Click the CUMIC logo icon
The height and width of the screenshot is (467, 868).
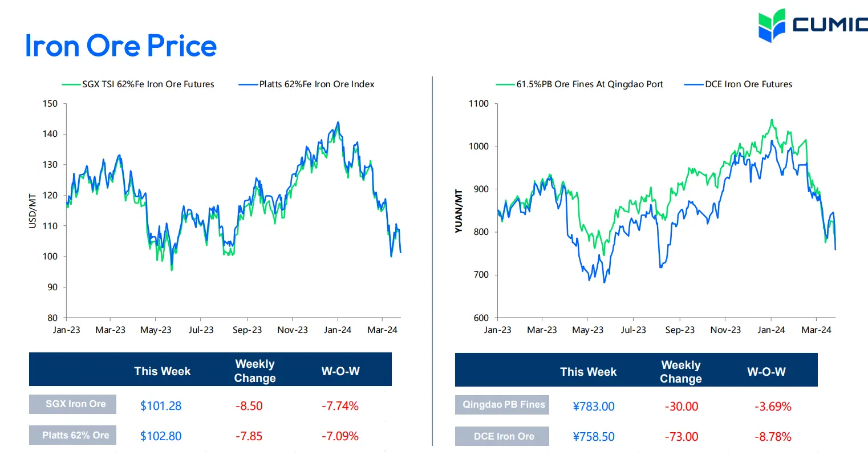point(772,25)
